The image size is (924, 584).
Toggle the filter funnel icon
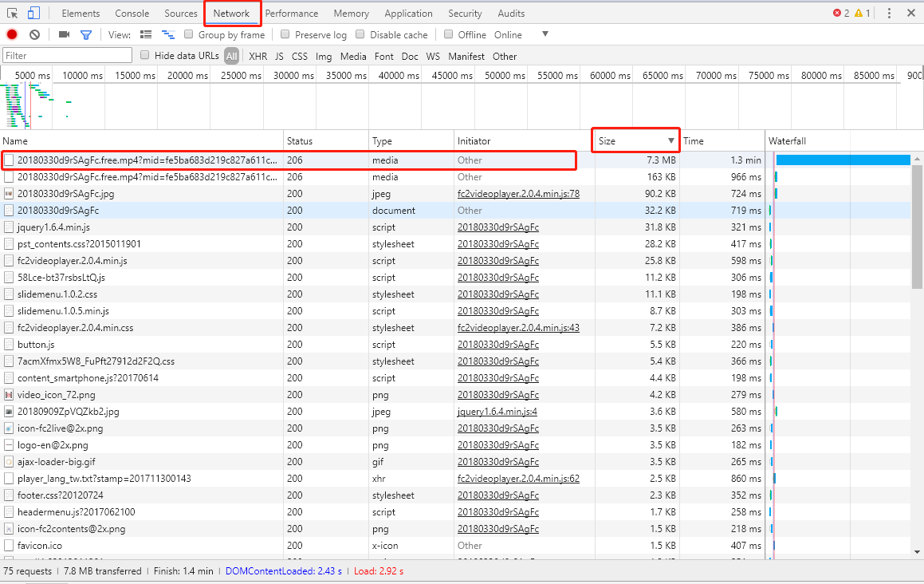(86, 35)
